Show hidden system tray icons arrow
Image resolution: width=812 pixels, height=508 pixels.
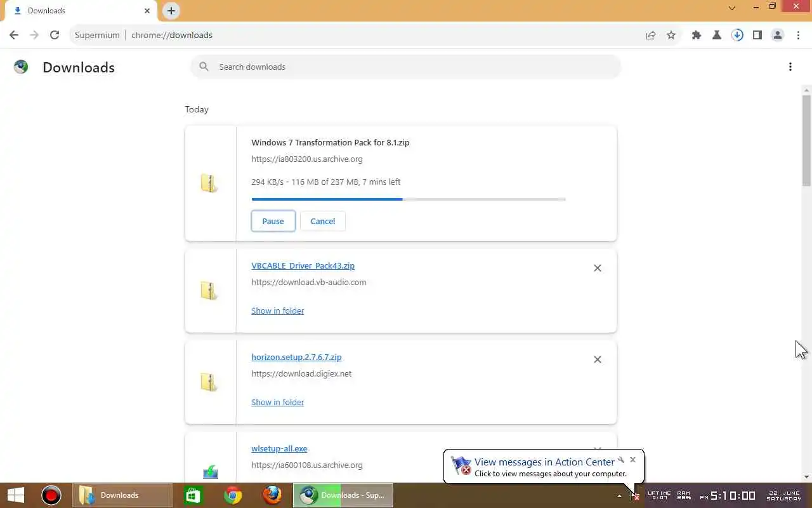coord(620,496)
